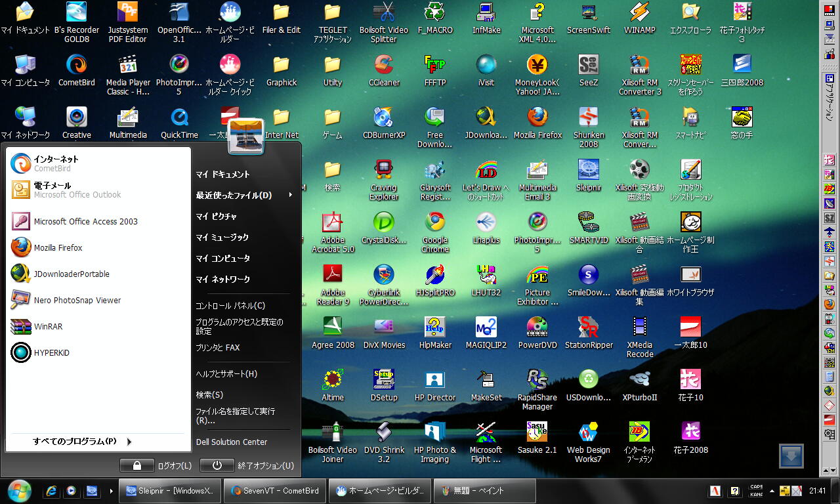Show hidden system tray icons
The width and height of the screenshot is (840, 504).
point(771,491)
